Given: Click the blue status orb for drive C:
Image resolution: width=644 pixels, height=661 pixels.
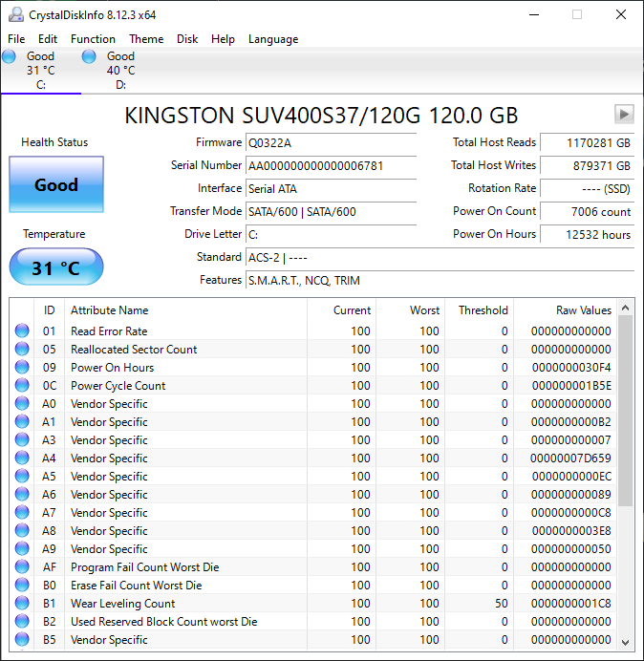Looking at the screenshot, I should click(9, 56).
